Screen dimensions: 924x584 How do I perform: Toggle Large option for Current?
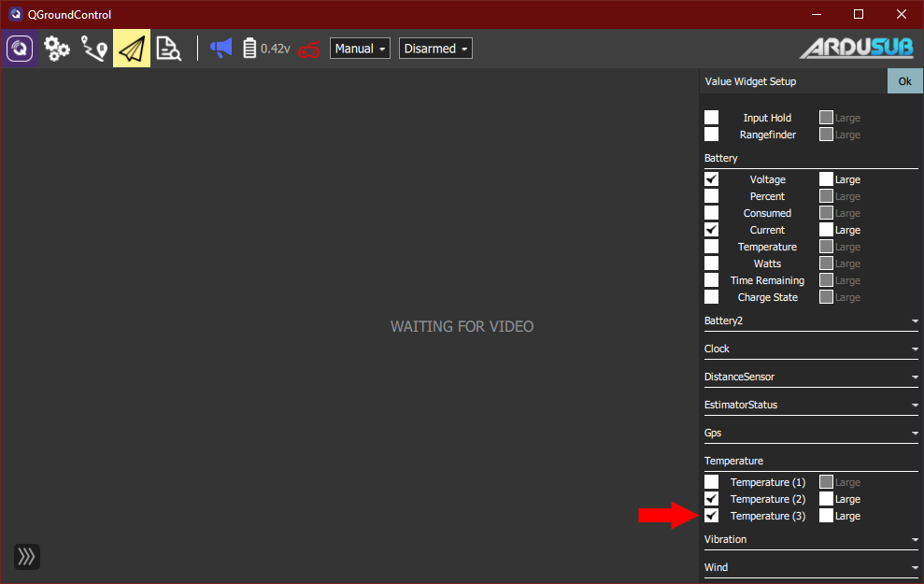pyautogui.click(x=826, y=230)
